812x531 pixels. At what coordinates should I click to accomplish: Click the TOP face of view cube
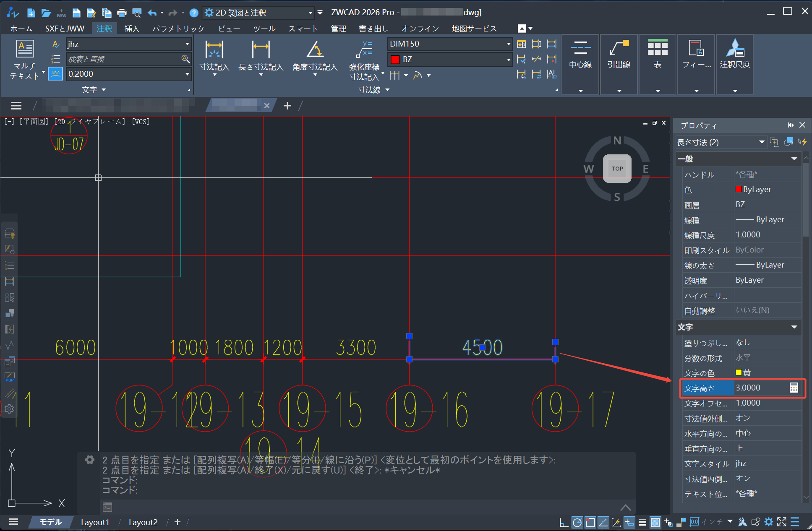point(617,169)
